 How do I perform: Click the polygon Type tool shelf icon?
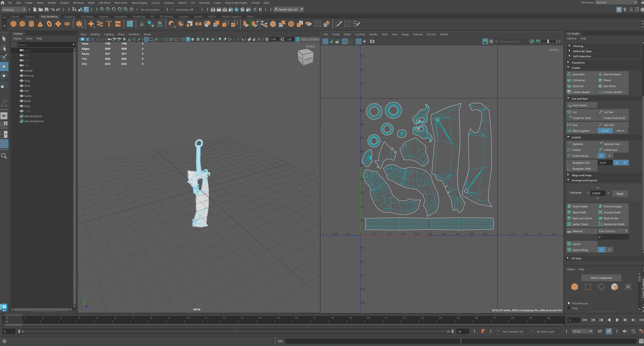[x=109, y=24]
